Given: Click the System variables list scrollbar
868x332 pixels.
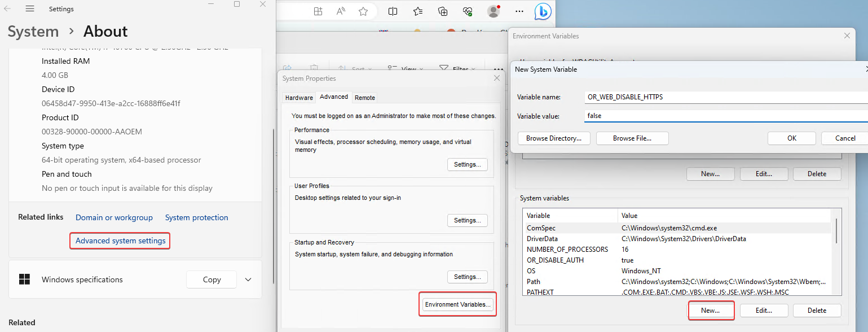Looking at the screenshot, I should coord(836,230).
